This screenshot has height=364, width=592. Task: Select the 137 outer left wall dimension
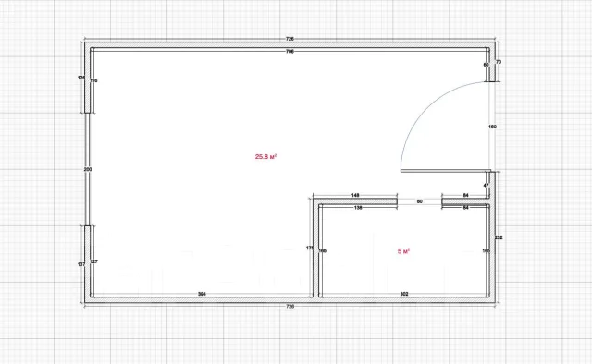click(81, 264)
